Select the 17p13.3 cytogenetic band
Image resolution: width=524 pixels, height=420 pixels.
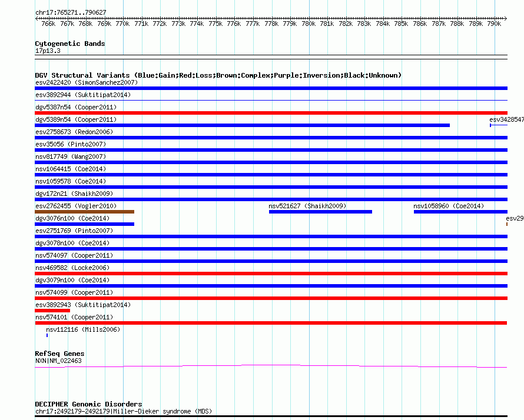point(48,51)
